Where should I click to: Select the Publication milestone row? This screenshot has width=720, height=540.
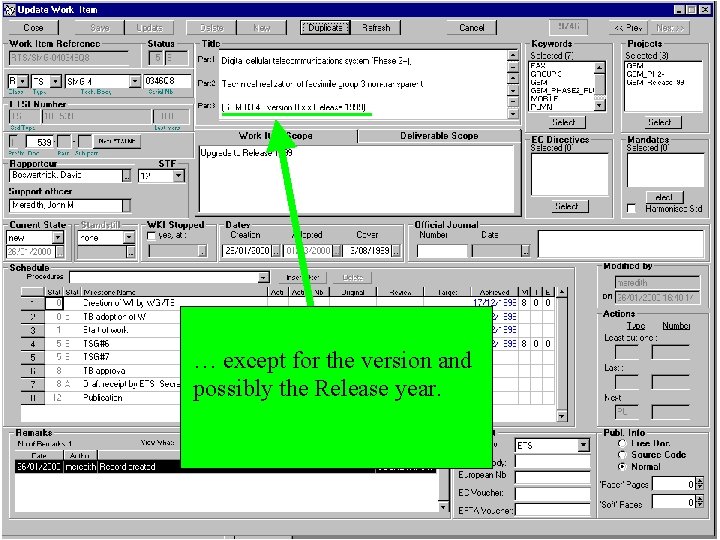pos(103,398)
